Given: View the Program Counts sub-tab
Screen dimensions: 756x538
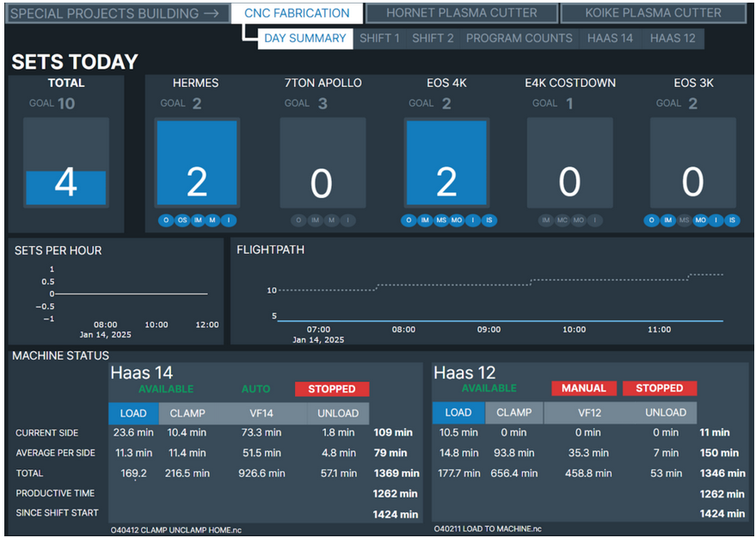Looking at the screenshot, I should tap(519, 38).
